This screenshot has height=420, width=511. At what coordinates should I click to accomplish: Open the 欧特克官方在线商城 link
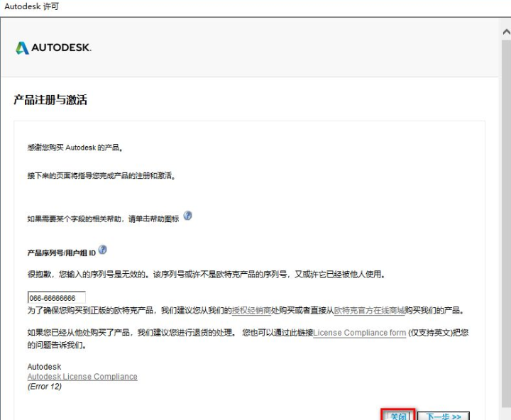point(368,311)
